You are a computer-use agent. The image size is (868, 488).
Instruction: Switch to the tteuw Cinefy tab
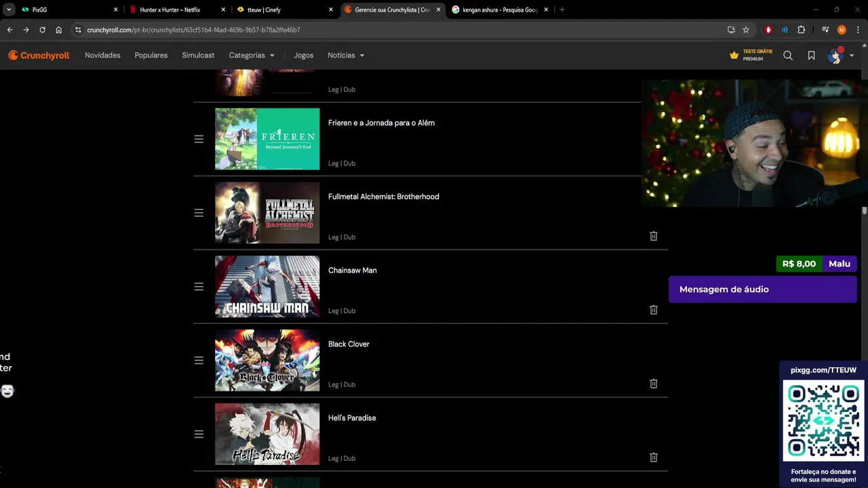click(285, 9)
